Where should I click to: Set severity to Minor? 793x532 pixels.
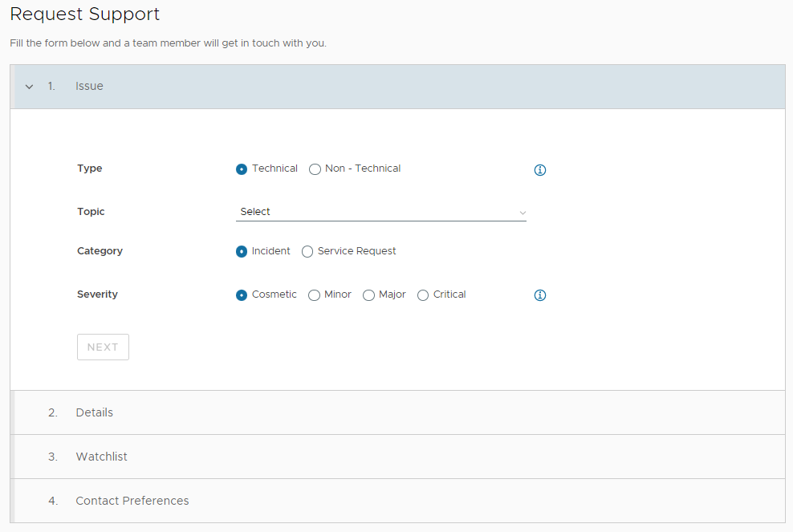(x=314, y=294)
